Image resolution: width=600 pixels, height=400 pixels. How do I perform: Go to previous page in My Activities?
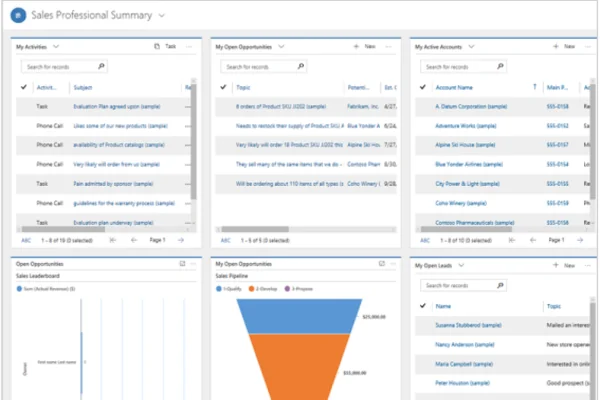(x=134, y=240)
